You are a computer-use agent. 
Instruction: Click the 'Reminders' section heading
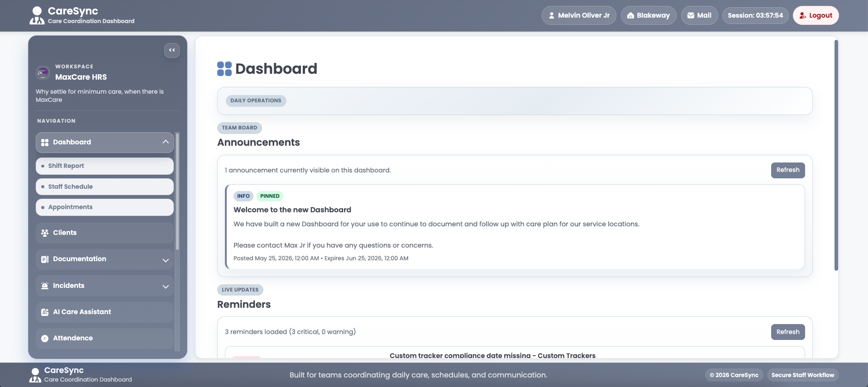pos(244,305)
